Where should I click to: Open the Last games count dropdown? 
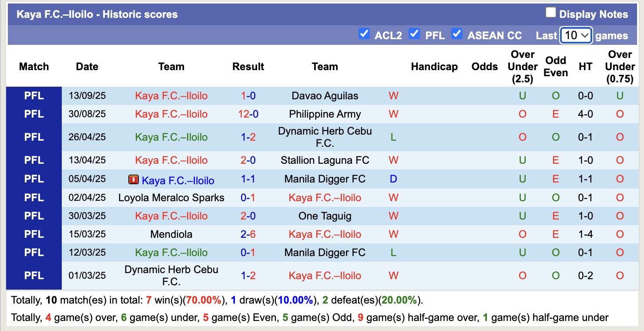[575, 35]
